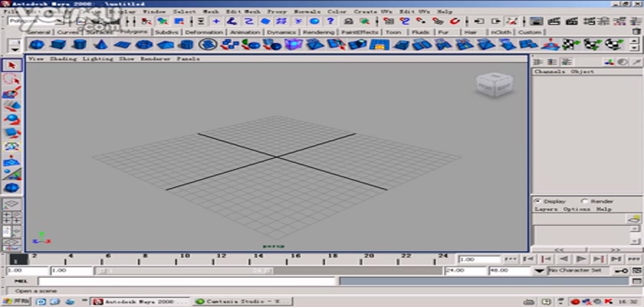Image resolution: width=644 pixels, height=307 pixels.
Task: Select the arrow Select tool in the toolbox
Action: (11, 65)
